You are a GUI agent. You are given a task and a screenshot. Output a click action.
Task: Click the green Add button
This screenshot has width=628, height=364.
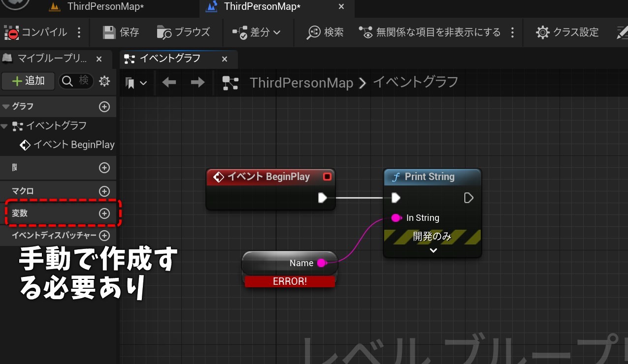coord(28,81)
